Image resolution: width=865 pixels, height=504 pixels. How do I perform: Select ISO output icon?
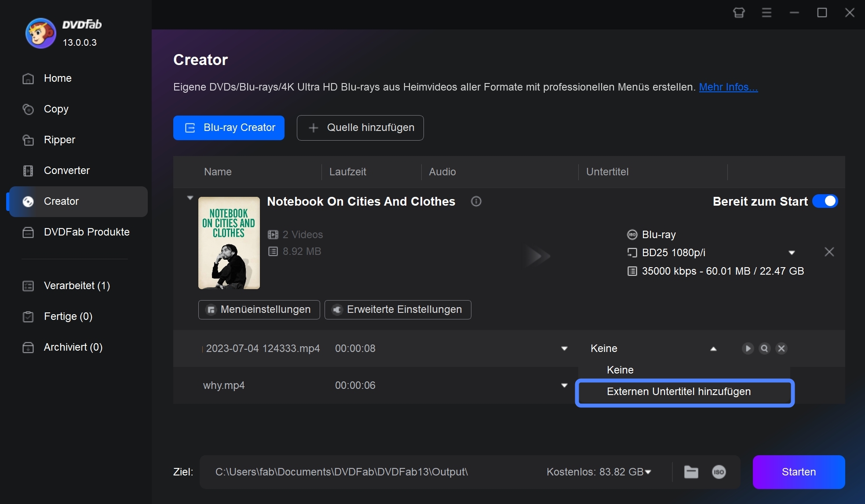pos(719,472)
